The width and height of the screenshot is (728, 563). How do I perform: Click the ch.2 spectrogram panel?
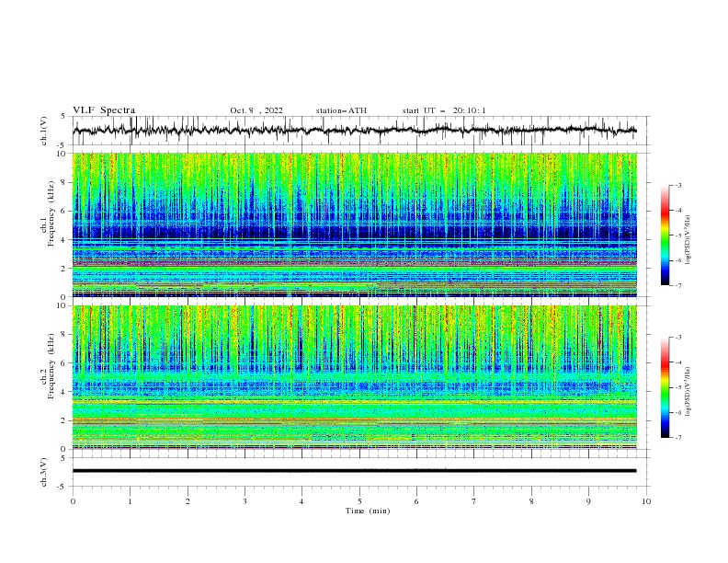pos(355,377)
